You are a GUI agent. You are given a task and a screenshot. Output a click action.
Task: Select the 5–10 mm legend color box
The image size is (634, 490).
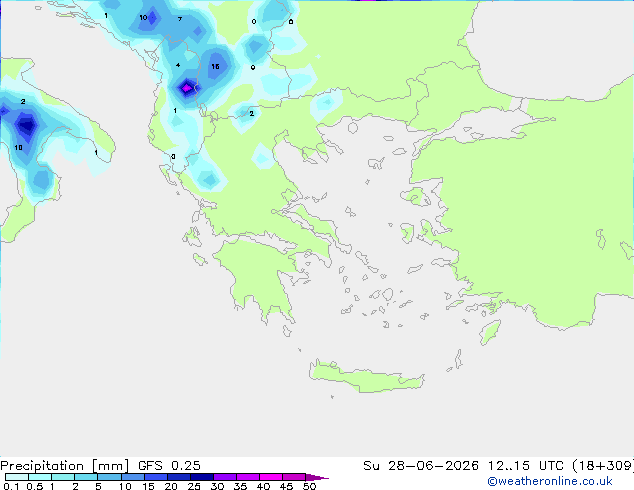(x=109, y=477)
